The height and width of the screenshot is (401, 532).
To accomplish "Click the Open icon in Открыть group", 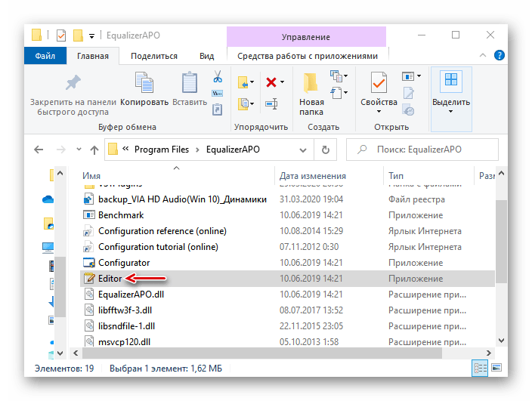I will (x=408, y=76).
